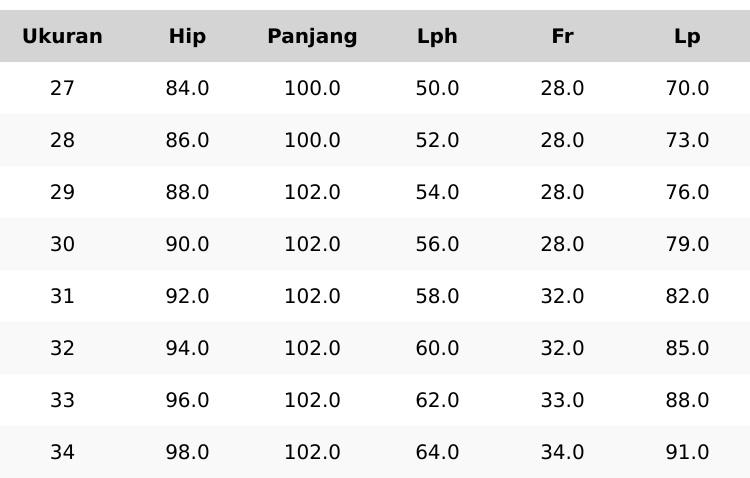Select size 29 row label
The image size is (750, 478).
(62, 193)
